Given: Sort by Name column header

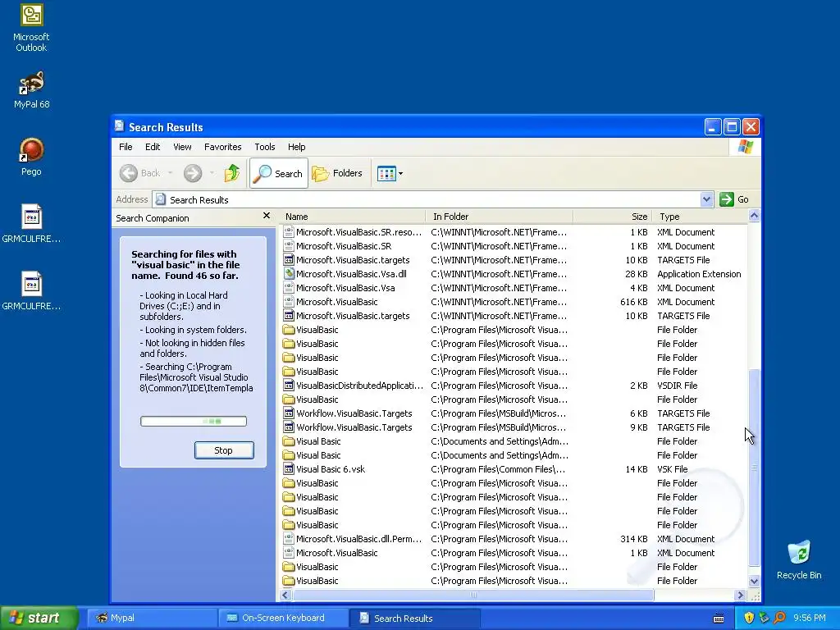Looking at the screenshot, I should click(x=352, y=217).
